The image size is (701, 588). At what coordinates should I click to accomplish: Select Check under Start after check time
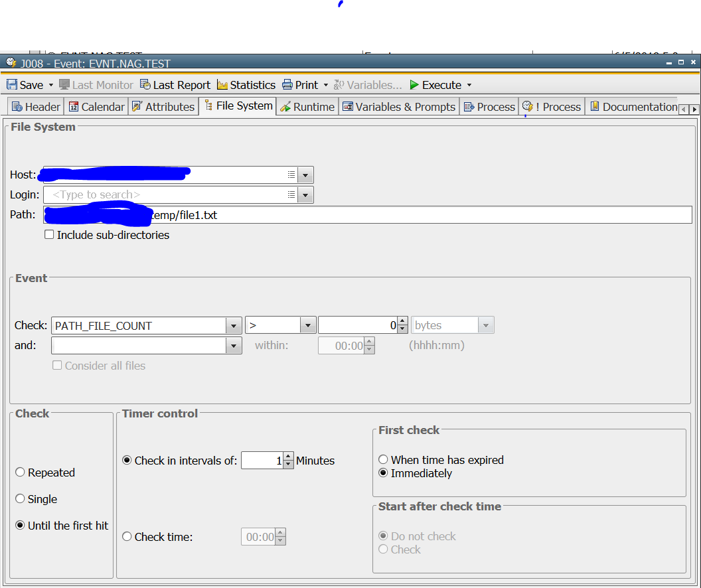point(383,549)
